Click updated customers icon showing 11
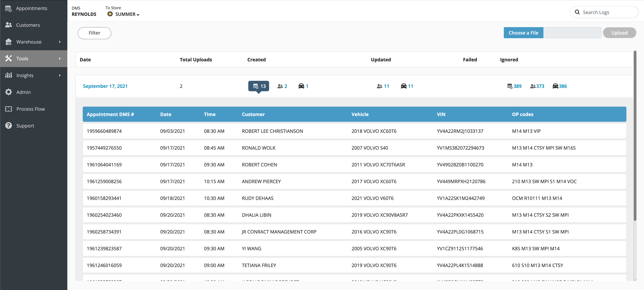The image size is (644, 290). (x=379, y=86)
